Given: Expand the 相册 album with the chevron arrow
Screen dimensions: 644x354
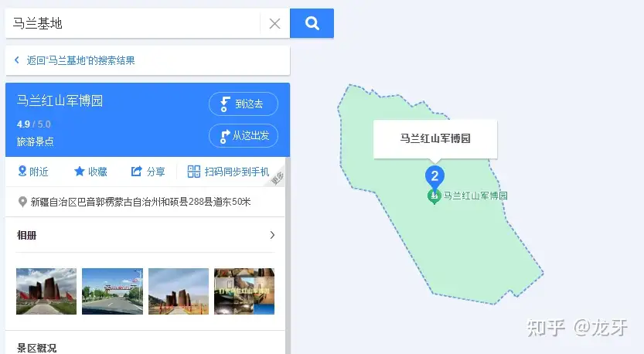Looking at the screenshot, I should pyautogui.click(x=272, y=235).
